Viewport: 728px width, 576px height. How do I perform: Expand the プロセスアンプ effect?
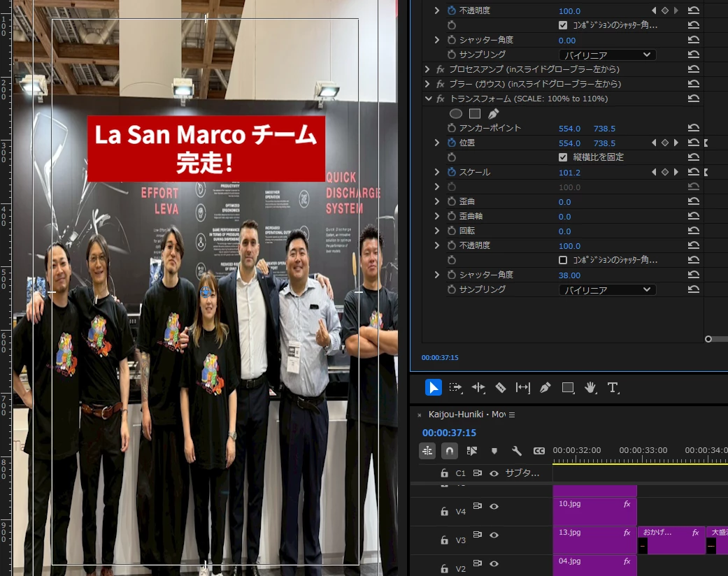coord(427,69)
